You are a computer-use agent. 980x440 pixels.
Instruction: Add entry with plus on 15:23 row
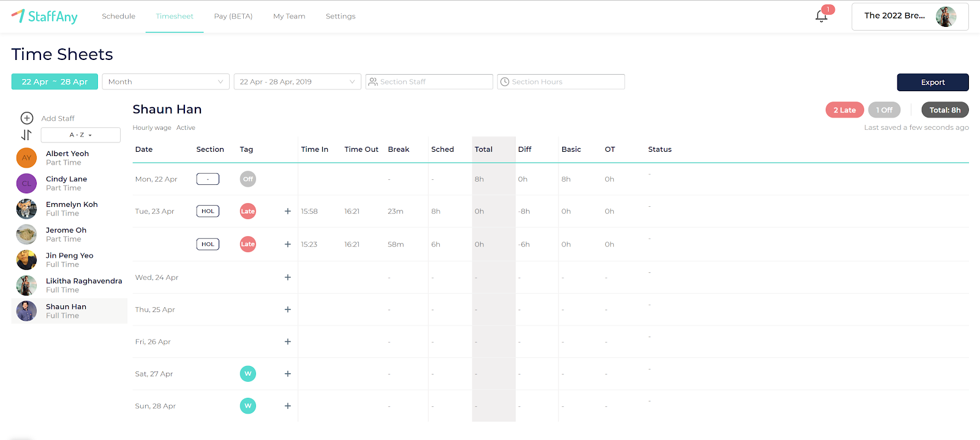[288, 244]
